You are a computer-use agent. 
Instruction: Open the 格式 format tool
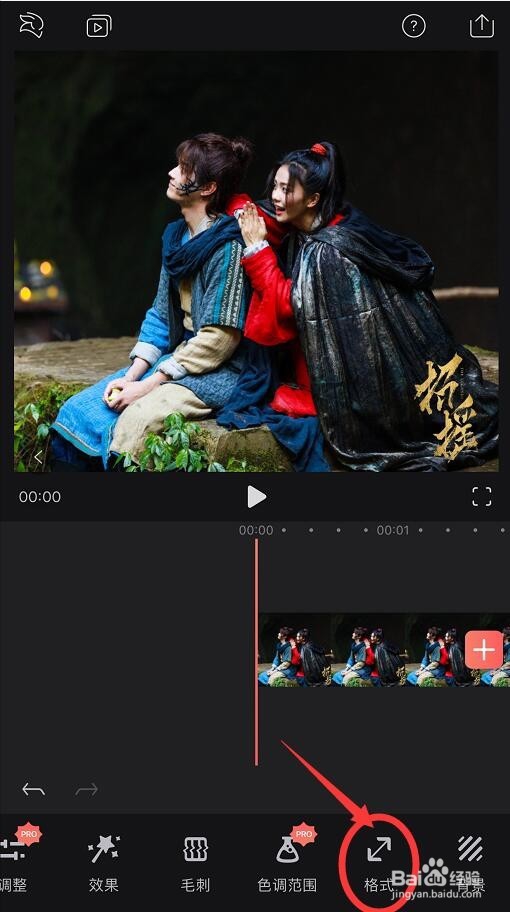click(379, 864)
